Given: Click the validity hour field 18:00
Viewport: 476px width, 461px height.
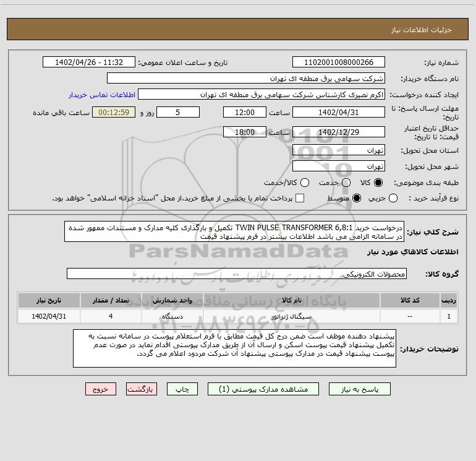Looking at the screenshot, I should 245,132.
